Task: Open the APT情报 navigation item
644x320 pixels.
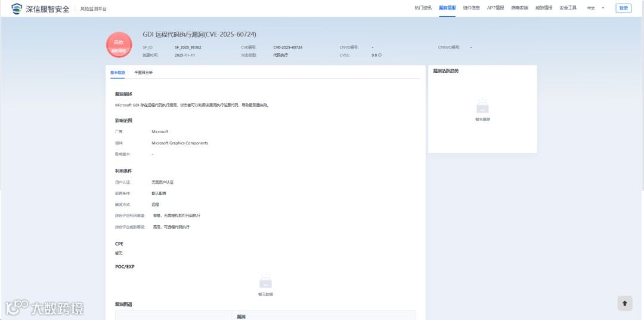Action: pos(496,8)
